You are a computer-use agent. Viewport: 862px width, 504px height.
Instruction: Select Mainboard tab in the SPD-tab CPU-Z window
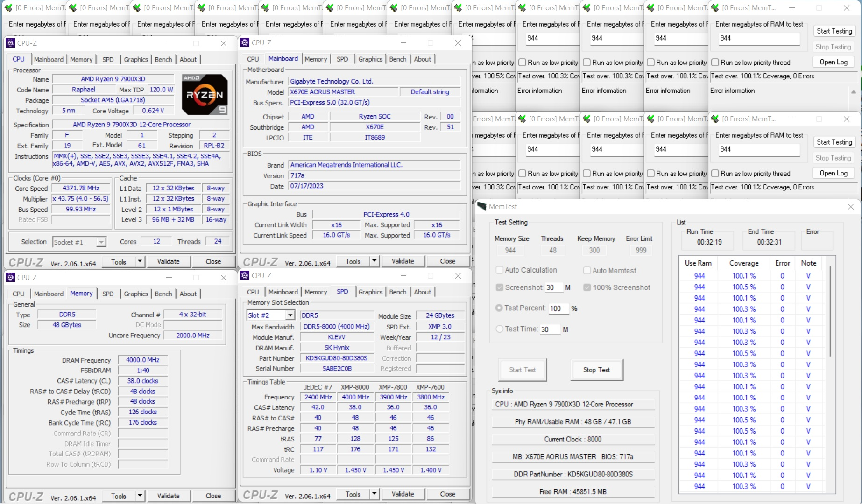(x=283, y=292)
